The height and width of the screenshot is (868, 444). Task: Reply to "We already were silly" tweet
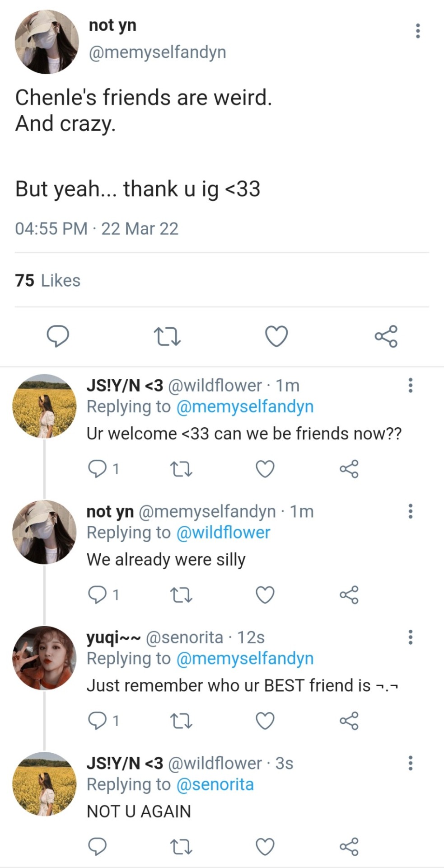point(97,595)
